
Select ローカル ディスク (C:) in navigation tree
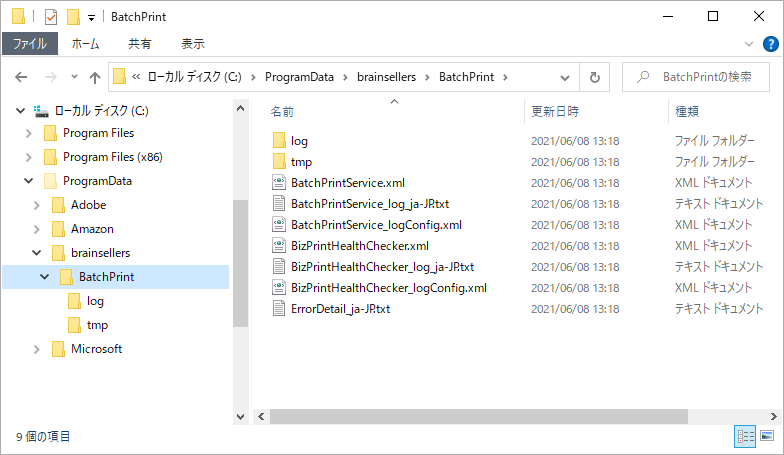point(101,110)
